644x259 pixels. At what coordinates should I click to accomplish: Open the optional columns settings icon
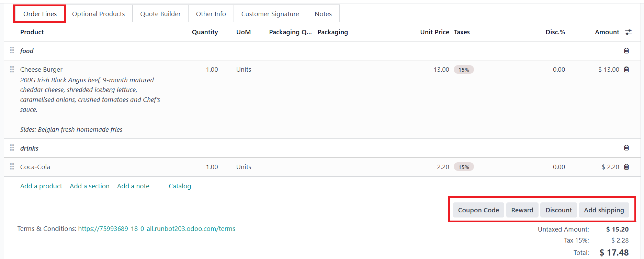[628, 32]
